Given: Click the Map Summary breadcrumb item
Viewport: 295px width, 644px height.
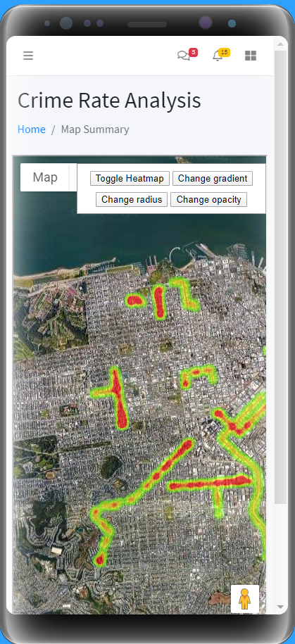Looking at the screenshot, I should click(x=95, y=130).
